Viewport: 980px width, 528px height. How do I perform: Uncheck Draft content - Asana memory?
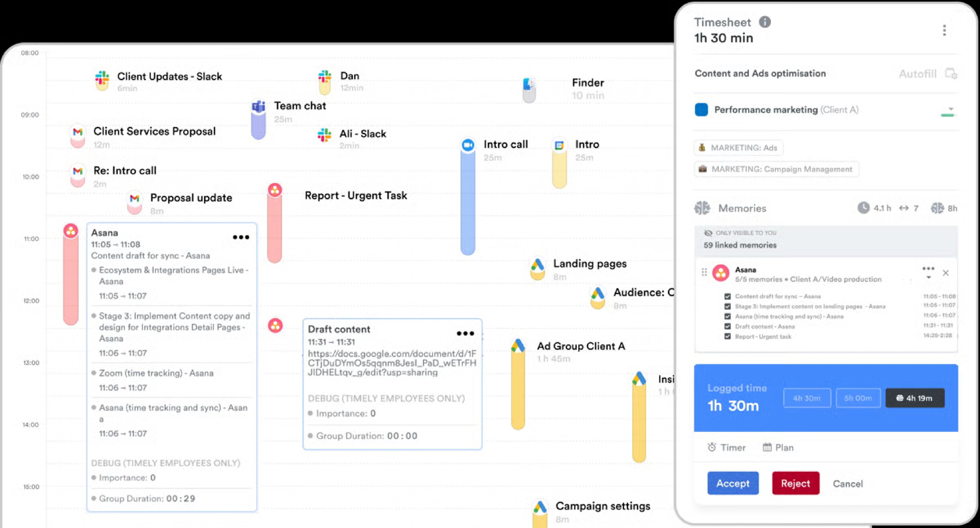(x=727, y=326)
